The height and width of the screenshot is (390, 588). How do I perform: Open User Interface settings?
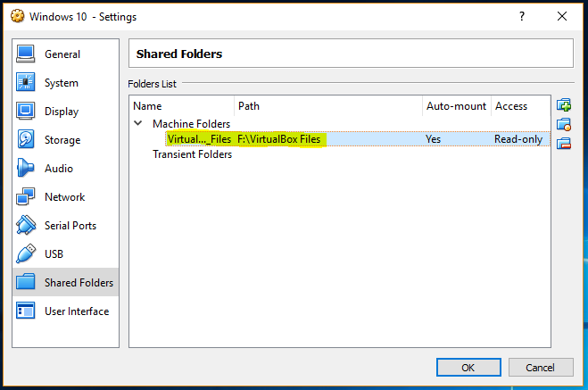pos(76,311)
